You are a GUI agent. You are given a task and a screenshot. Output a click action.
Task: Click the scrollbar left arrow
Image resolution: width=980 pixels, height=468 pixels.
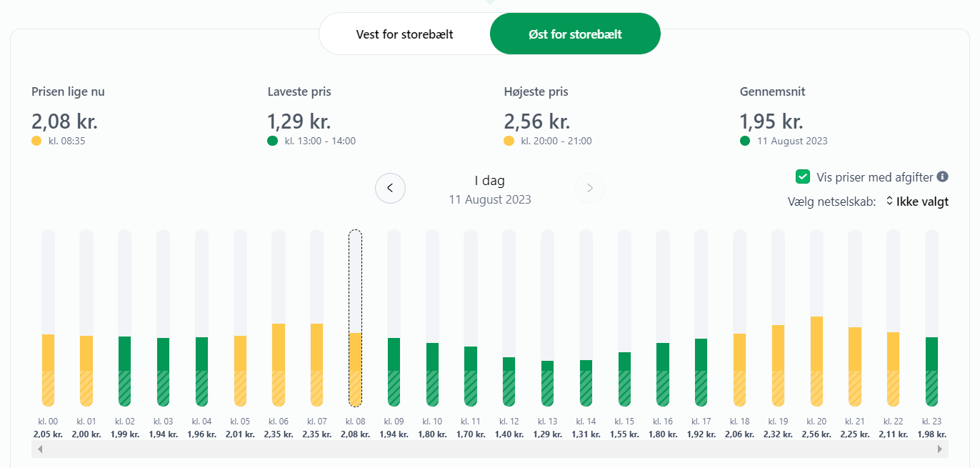[40, 449]
